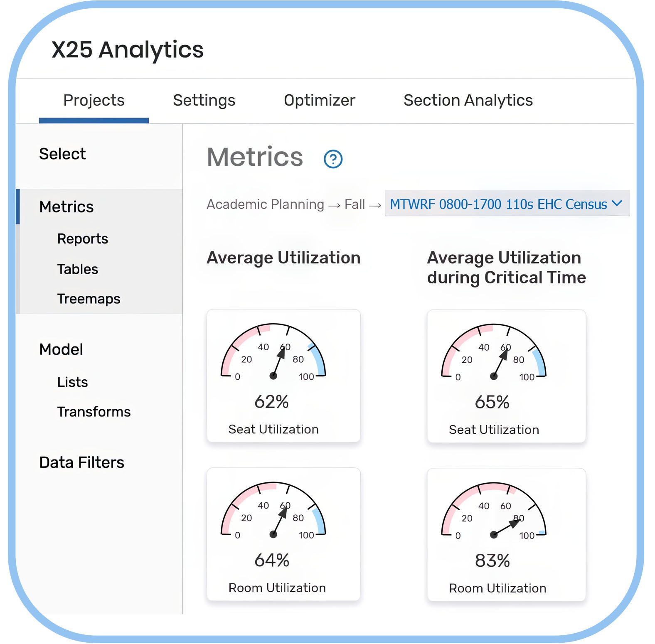
Task: Open Transforms under Model
Action: tap(94, 412)
